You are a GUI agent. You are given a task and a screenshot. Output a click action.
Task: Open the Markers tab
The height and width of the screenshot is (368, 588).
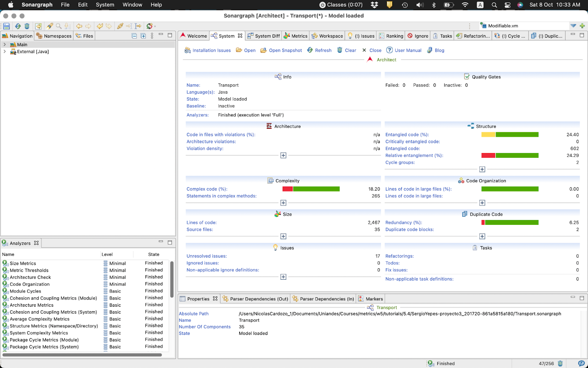[x=370, y=299]
